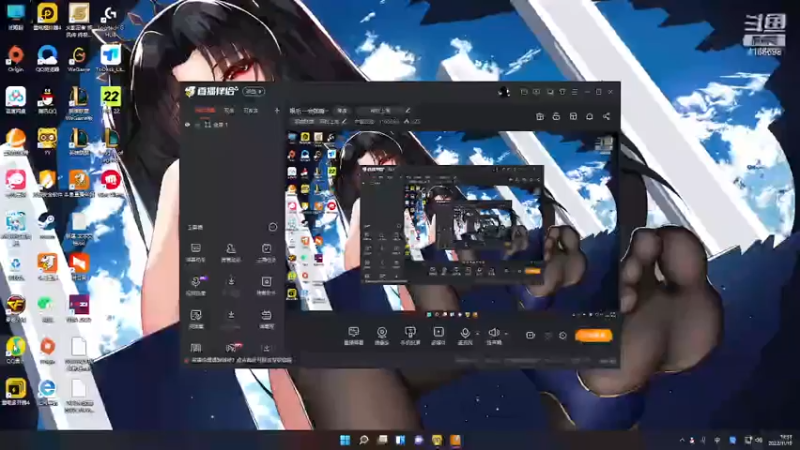800x450 pixels.
Task: Click the pencil edit icon after the stream title
Action: pyautogui.click(x=408, y=110)
